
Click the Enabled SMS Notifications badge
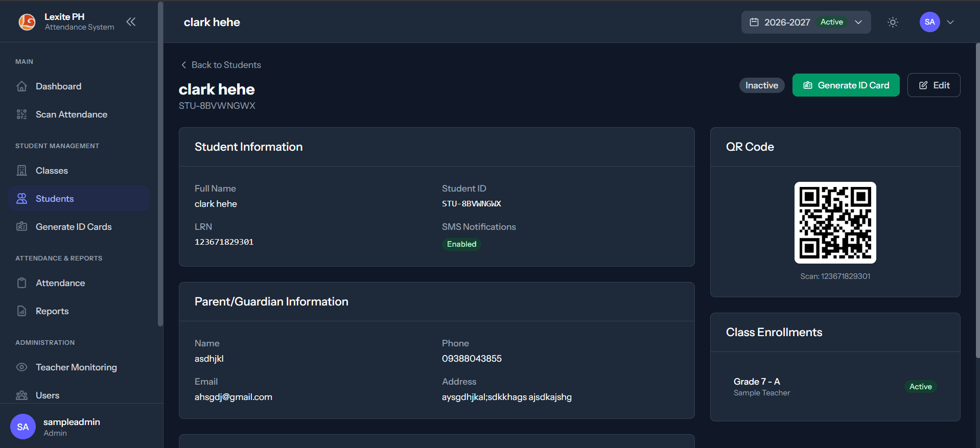461,244
